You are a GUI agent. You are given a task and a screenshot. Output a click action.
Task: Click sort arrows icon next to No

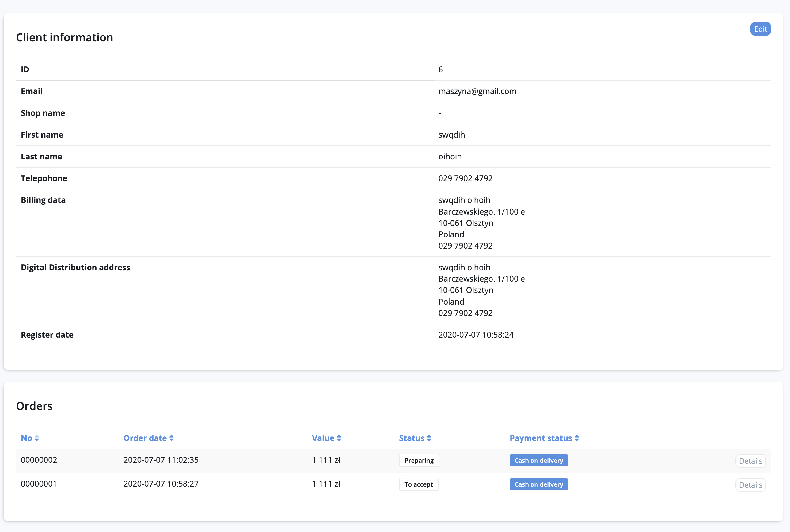click(37, 438)
